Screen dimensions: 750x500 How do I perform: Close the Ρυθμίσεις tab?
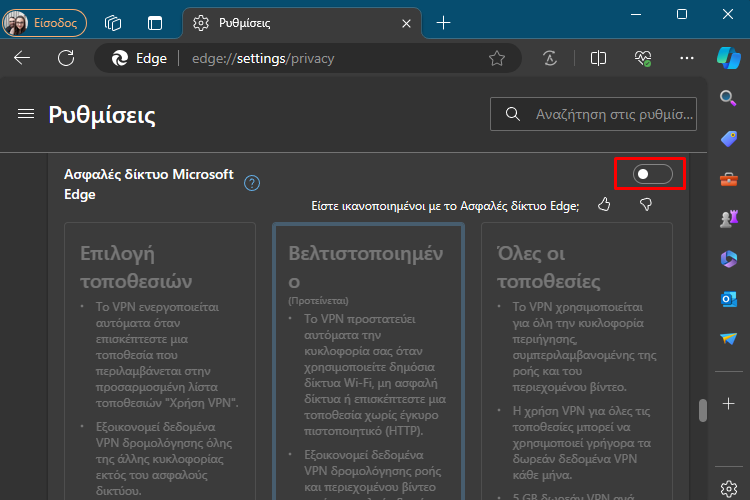406,23
